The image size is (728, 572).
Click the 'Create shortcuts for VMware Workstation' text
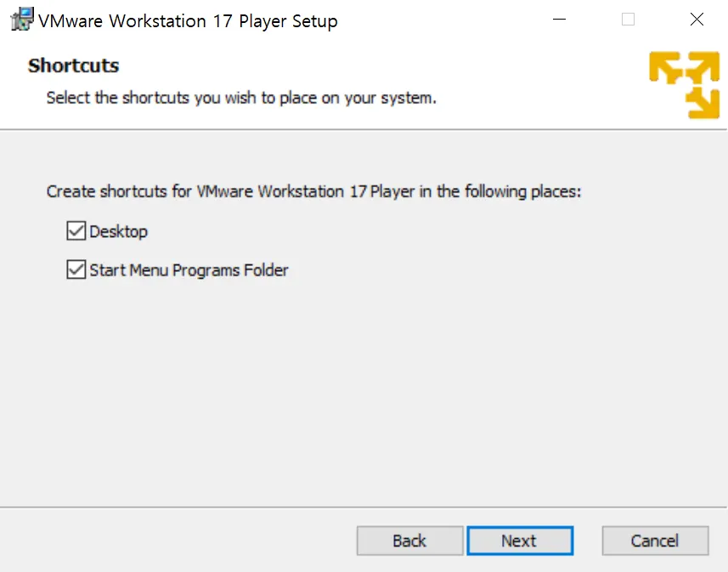313,191
